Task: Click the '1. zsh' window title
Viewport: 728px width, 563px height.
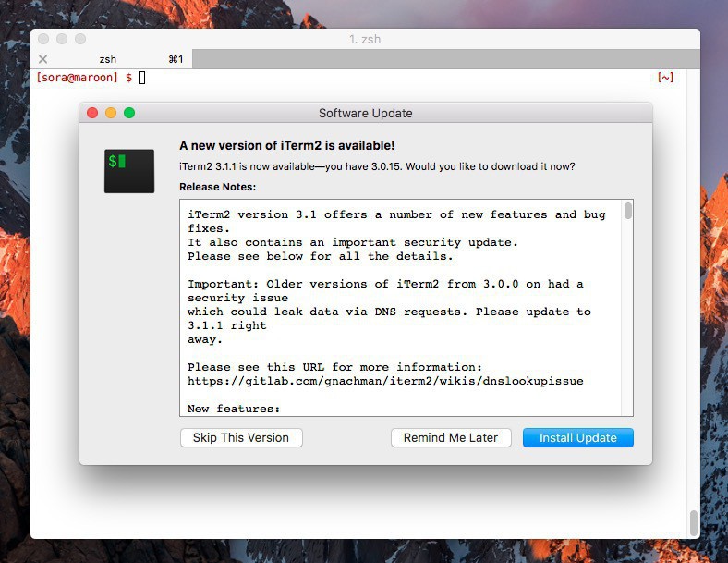Action: click(x=365, y=39)
